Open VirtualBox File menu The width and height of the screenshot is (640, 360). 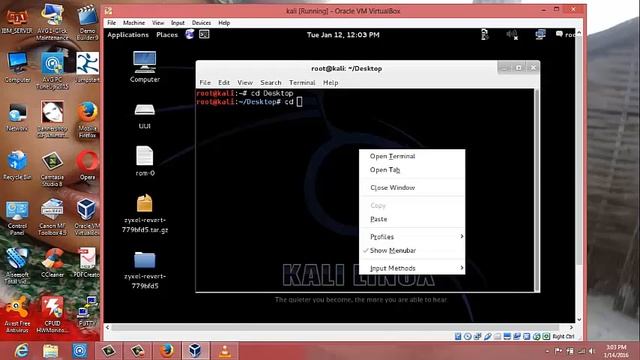coord(111,23)
